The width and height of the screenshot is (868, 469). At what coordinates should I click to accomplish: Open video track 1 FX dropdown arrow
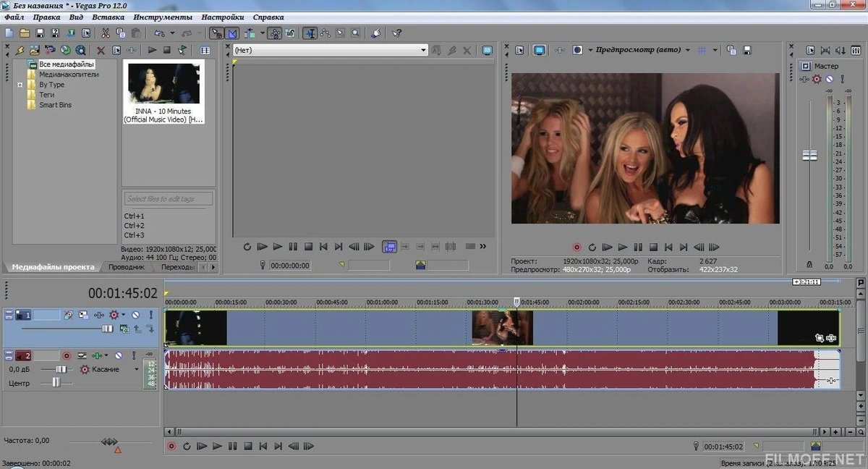tap(124, 315)
